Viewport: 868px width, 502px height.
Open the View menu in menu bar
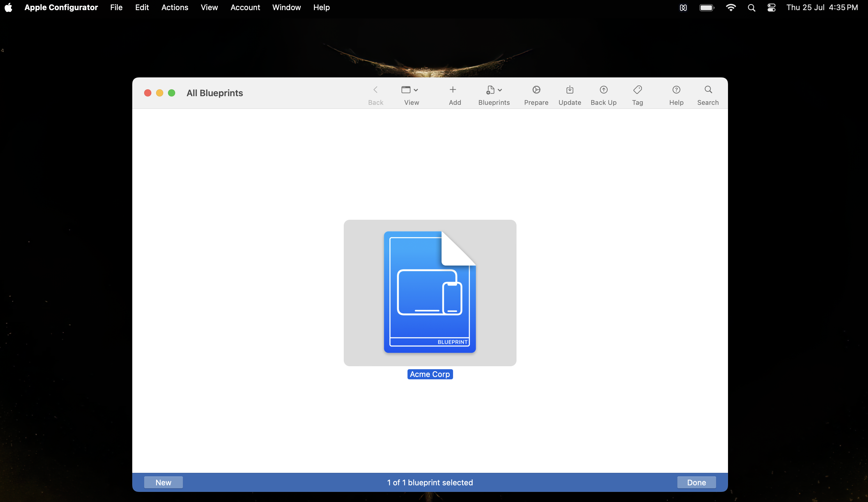click(209, 7)
